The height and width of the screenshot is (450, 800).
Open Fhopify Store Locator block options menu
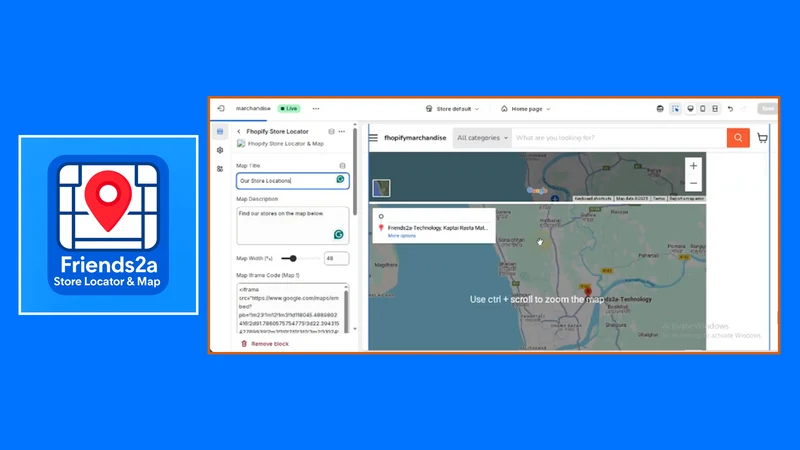(342, 132)
